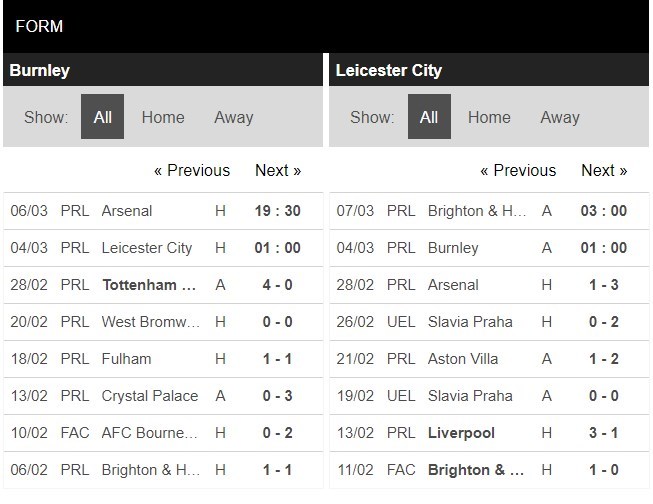653x504 pixels.
Task: Go to Previous Leicester City matches
Action: [518, 170]
